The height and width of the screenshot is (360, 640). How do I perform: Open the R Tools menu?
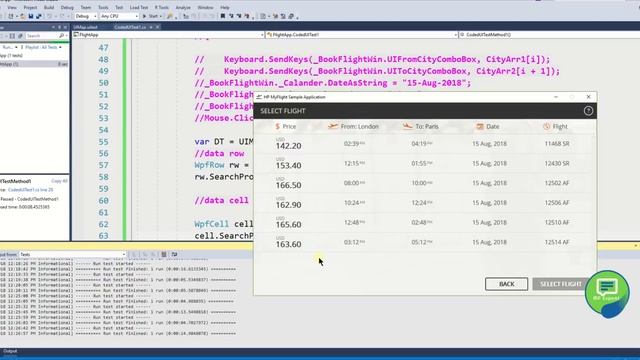coord(162,7)
